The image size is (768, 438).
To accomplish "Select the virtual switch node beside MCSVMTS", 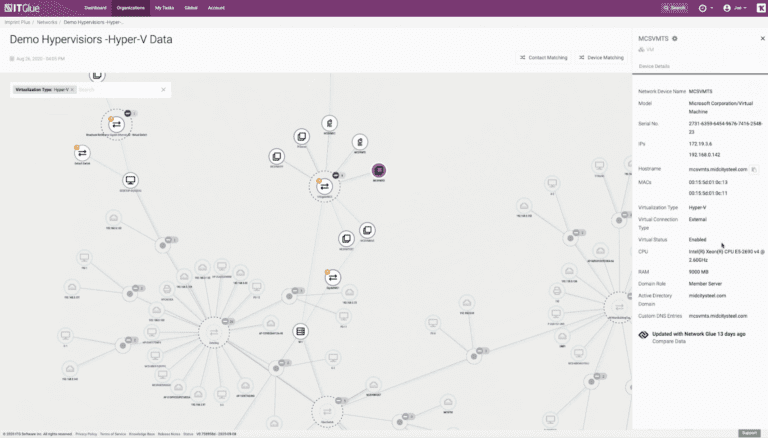I will 324,186.
